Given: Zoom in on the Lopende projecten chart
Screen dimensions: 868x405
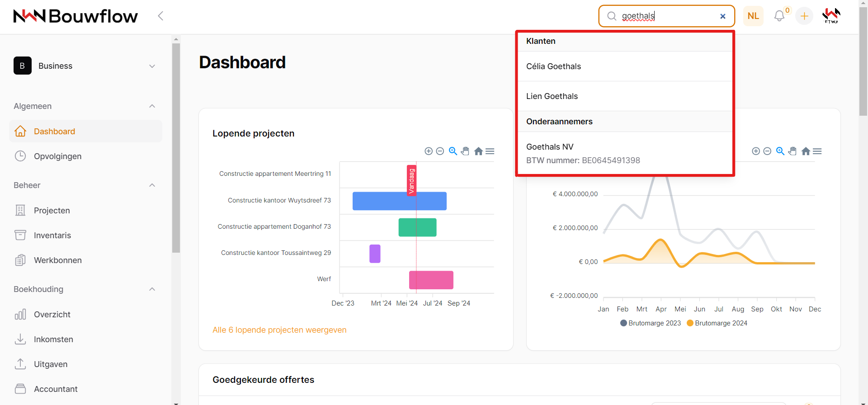Looking at the screenshot, I should [x=429, y=151].
